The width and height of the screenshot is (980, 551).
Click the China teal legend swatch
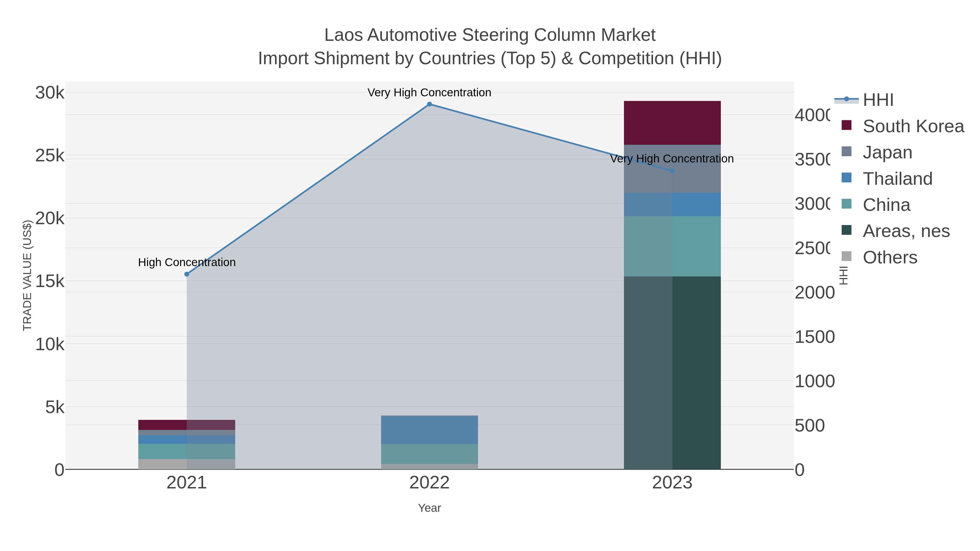coord(846,204)
